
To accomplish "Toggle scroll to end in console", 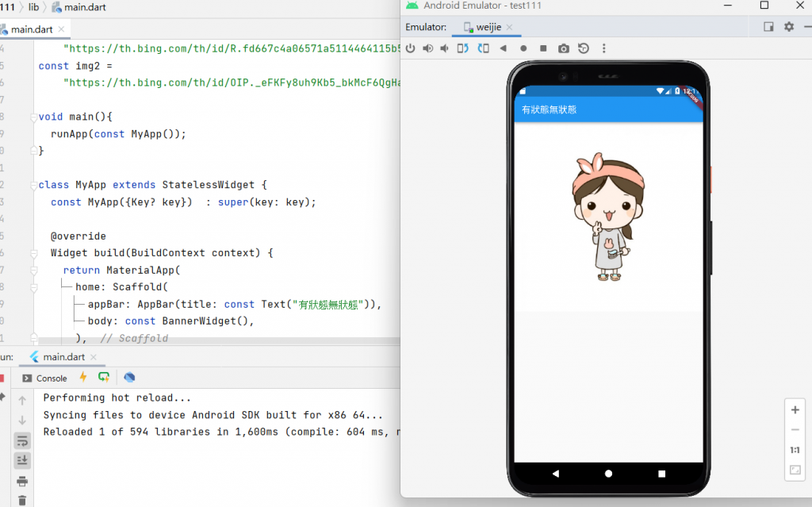I will (22, 460).
